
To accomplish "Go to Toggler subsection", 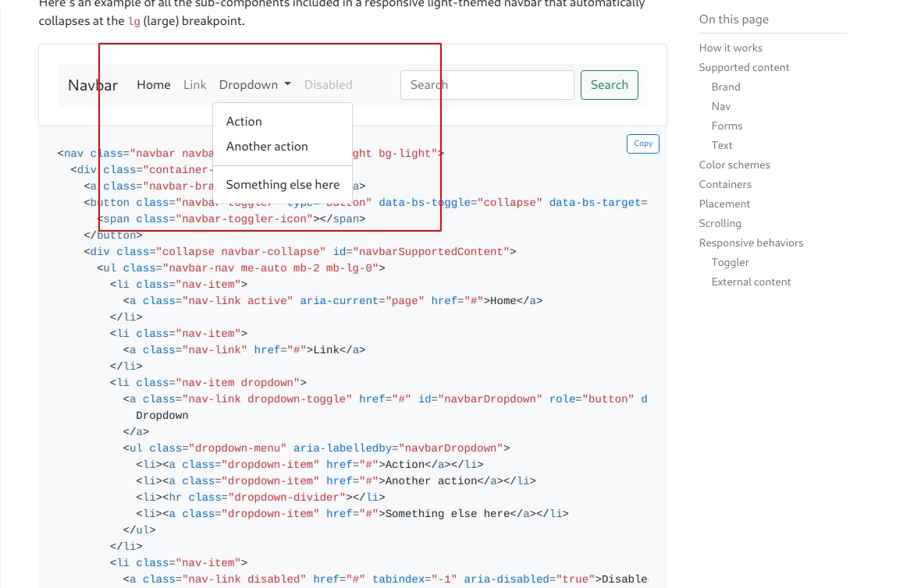I will [x=730, y=263].
